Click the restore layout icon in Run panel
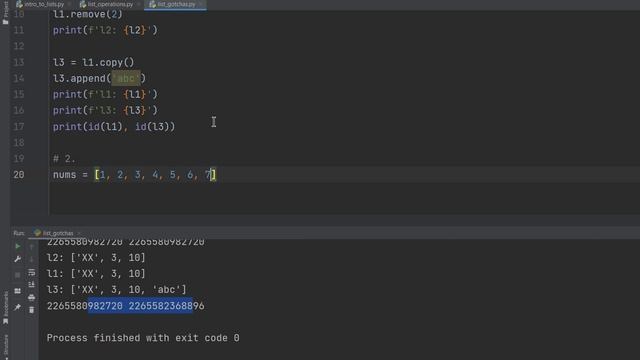The height and width of the screenshot is (360, 640). (x=18, y=291)
